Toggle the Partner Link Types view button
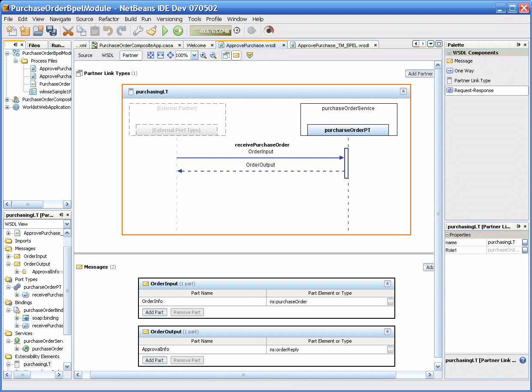The width and height of the screenshot is (532, 392). [226, 55]
